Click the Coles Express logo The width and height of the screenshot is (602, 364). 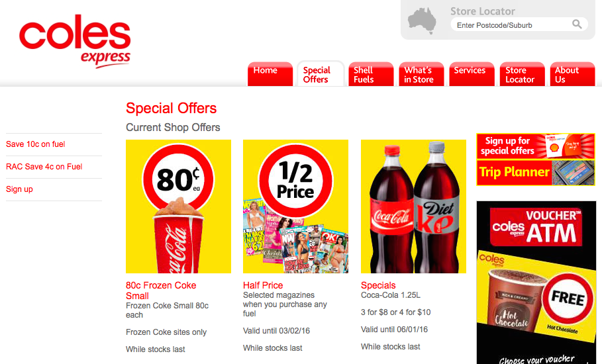pyautogui.click(x=75, y=41)
